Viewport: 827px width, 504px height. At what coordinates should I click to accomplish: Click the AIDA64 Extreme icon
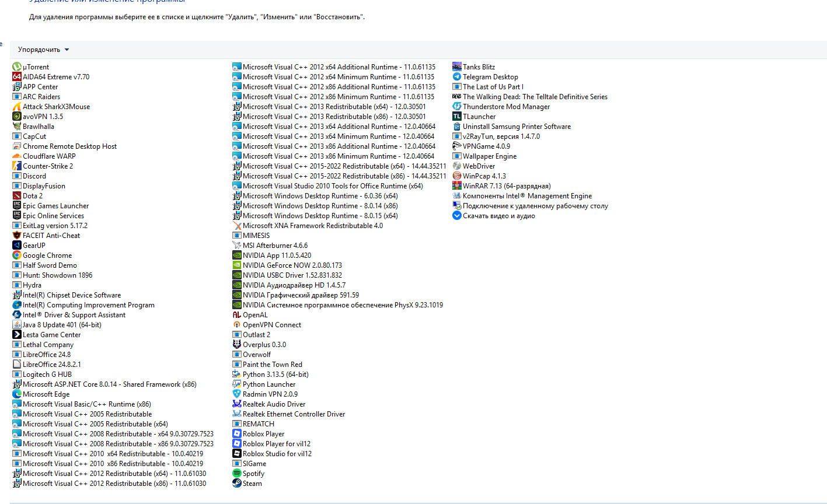17,77
